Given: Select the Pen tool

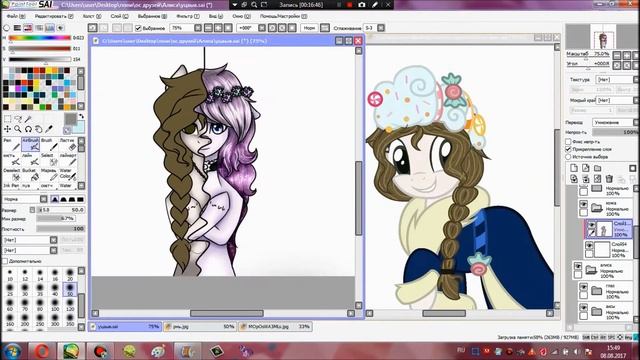Looking at the screenshot, I should [x=11, y=144].
